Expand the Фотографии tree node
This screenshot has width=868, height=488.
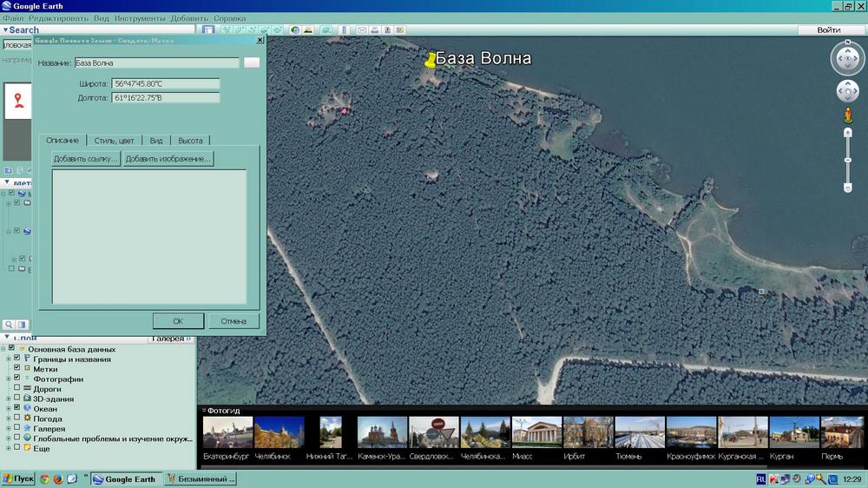(9, 379)
